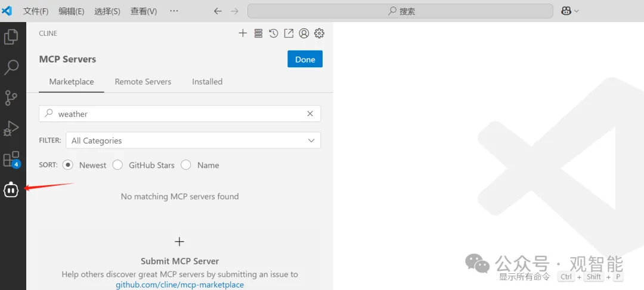Open the Copilot icon in title bar
Screen dimensions: 644x290
[566, 11]
